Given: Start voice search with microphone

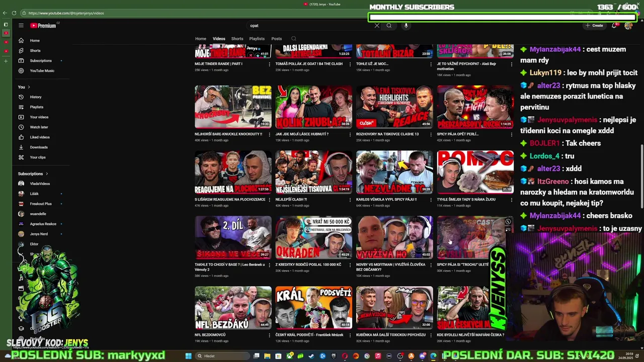Looking at the screenshot, I should [x=406, y=26].
